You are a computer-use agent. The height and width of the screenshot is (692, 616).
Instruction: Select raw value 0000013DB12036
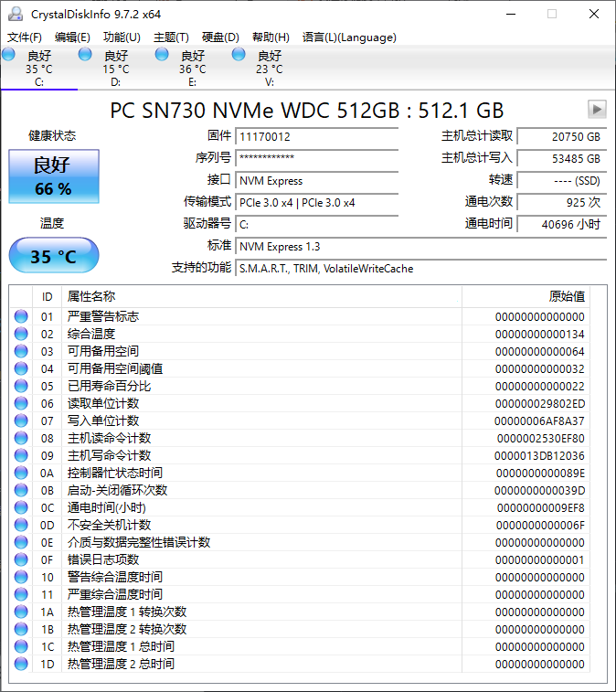tap(539, 455)
